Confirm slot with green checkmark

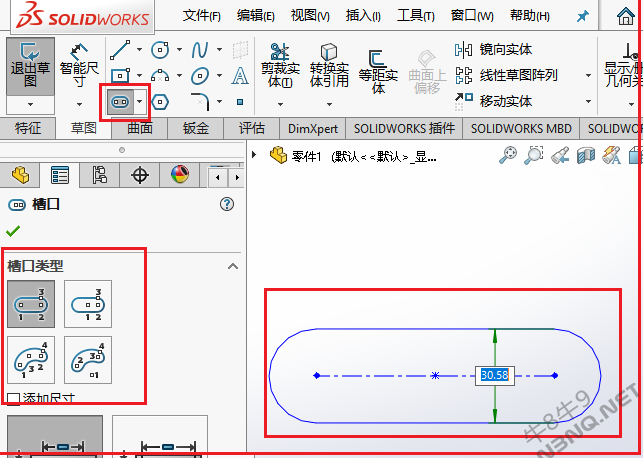click(x=13, y=231)
